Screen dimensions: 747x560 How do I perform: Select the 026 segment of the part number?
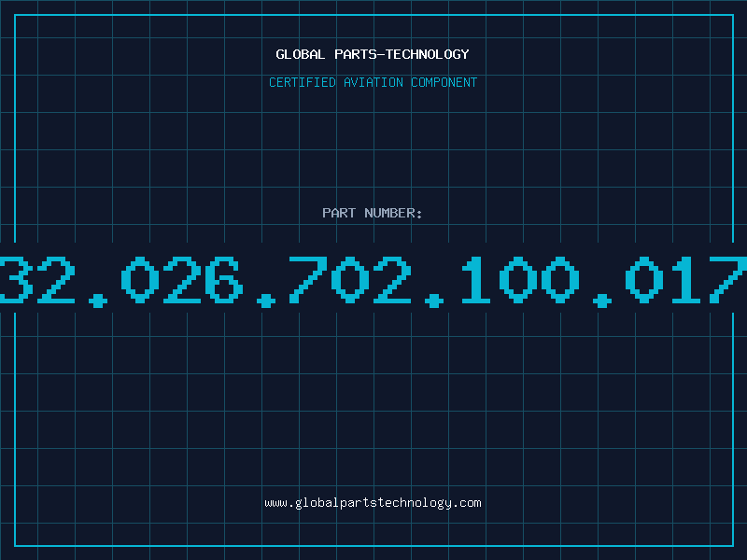point(182,279)
